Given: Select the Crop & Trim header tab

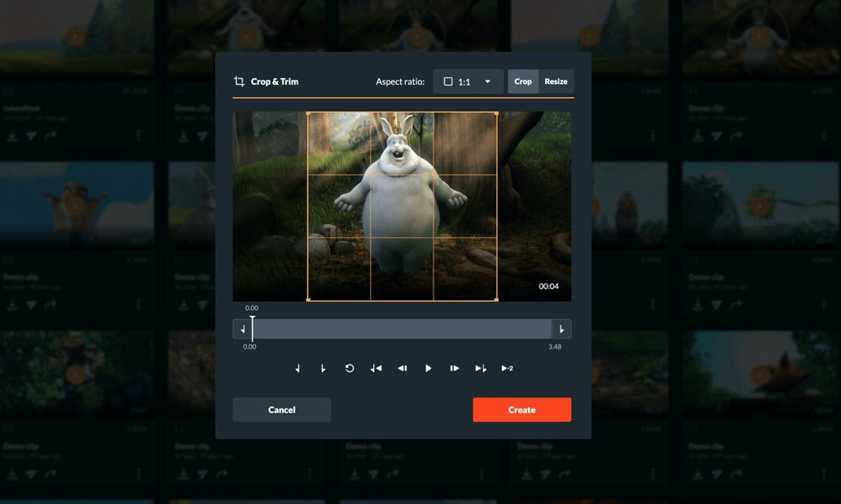Looking at the screenshot, I should click(x=276, y=81).
